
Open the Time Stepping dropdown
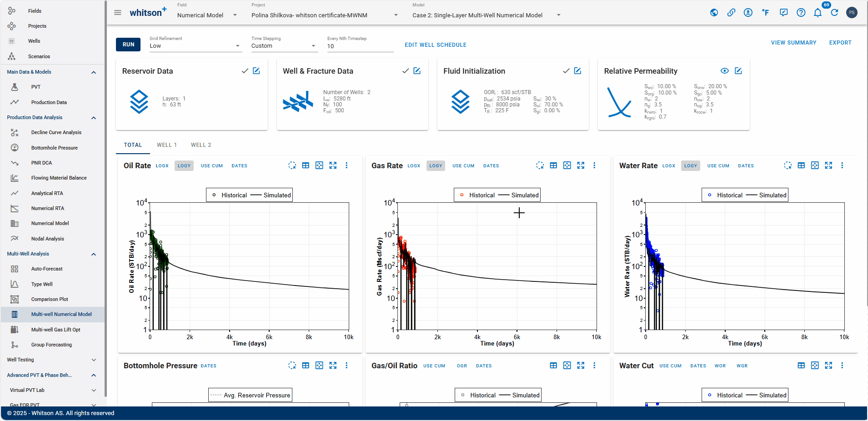click(x=284, y=45)
